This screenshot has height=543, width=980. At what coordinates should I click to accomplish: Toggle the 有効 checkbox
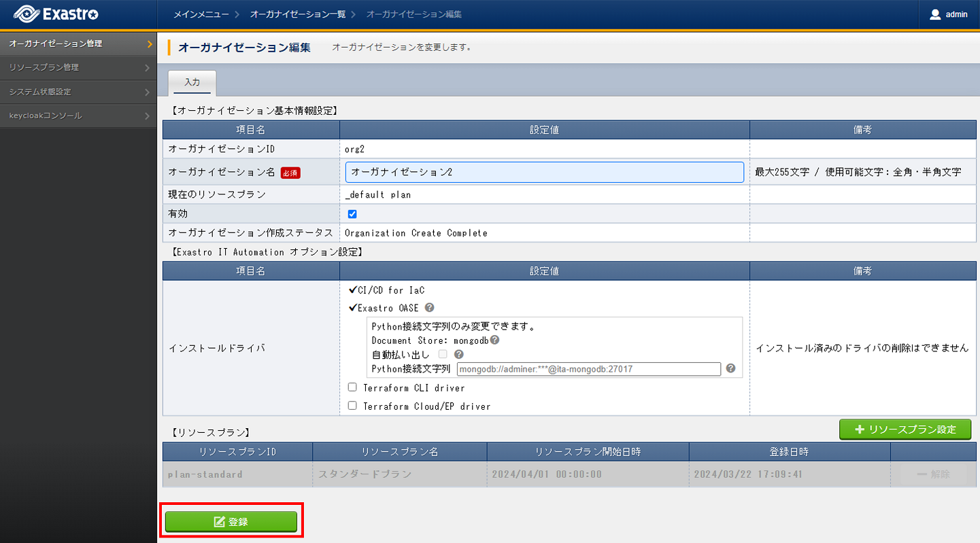352,214
